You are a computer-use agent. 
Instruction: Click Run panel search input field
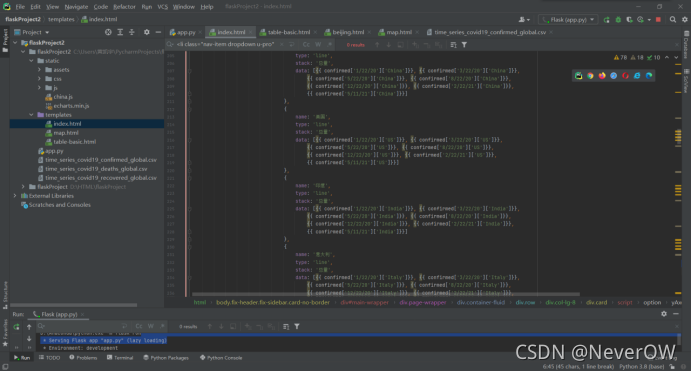[x=82, y=326]
